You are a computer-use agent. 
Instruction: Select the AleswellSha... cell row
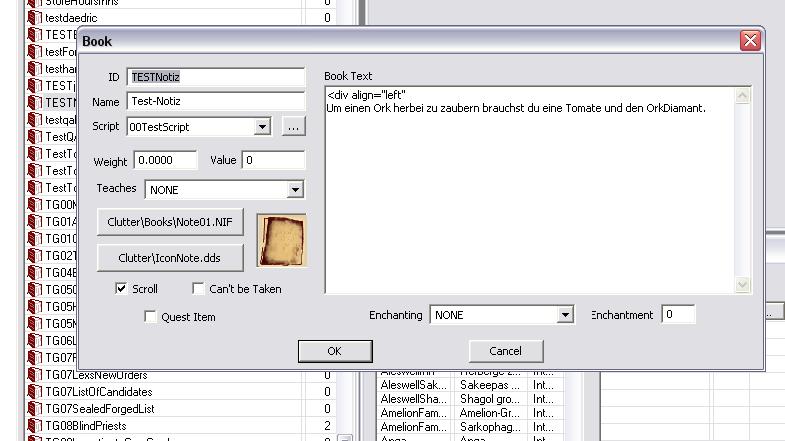(x=471, y=399)
